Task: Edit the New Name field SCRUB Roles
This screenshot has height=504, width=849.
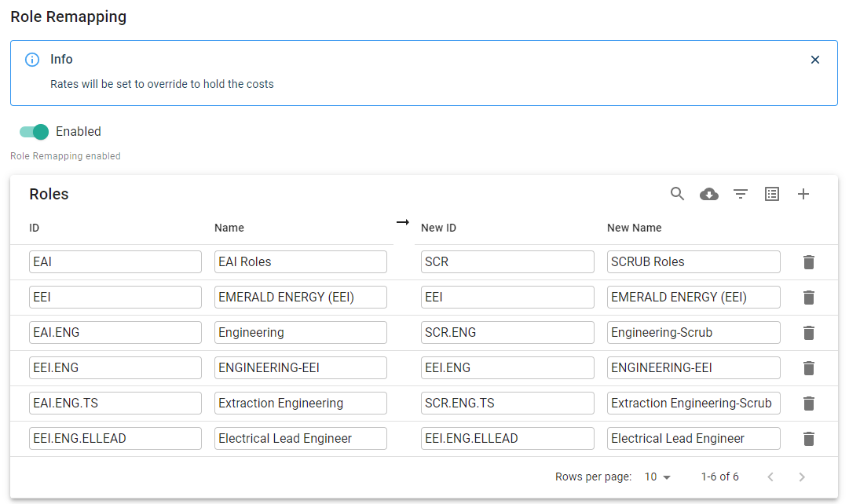Action: [x=693, y=262]
